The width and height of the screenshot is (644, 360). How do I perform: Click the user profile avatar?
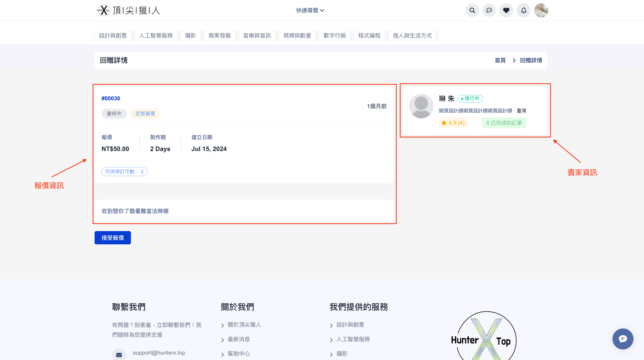541,10
